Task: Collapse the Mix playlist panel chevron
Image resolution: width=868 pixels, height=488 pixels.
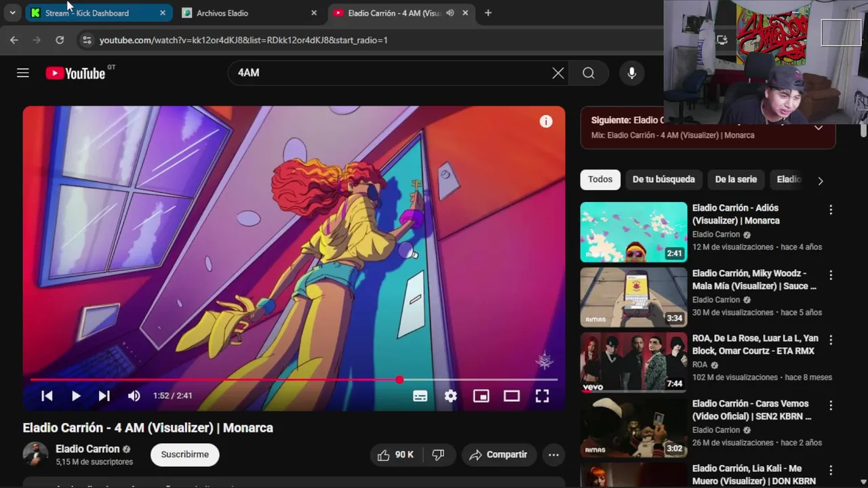Action: [x=818, y=127]
